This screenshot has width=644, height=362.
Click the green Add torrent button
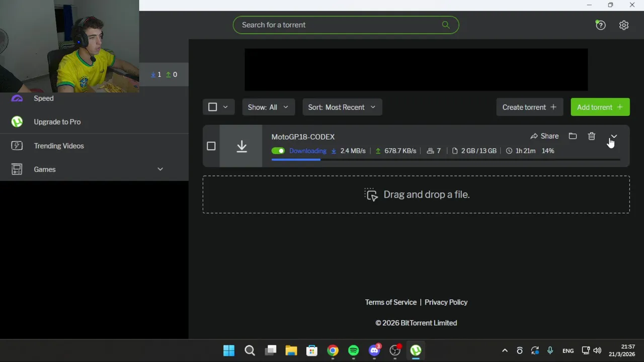coord(600,107)
